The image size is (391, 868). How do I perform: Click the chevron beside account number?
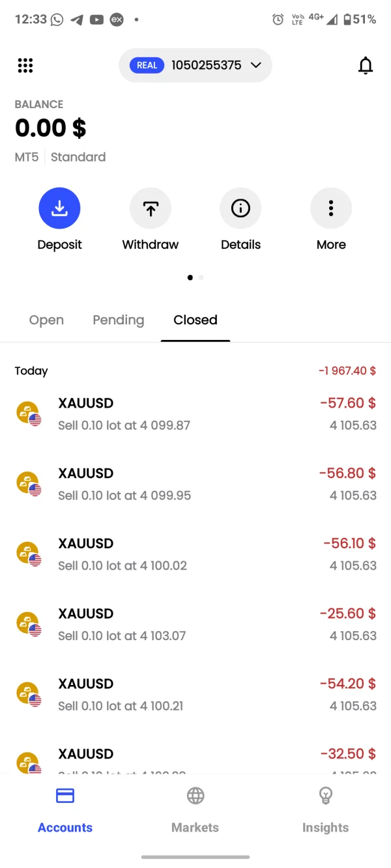tap(255, 65)
